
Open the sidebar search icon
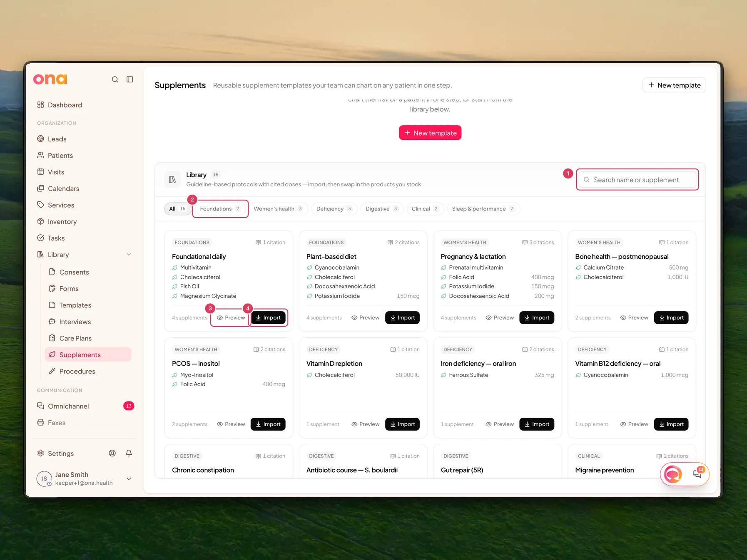pos(115,79)
